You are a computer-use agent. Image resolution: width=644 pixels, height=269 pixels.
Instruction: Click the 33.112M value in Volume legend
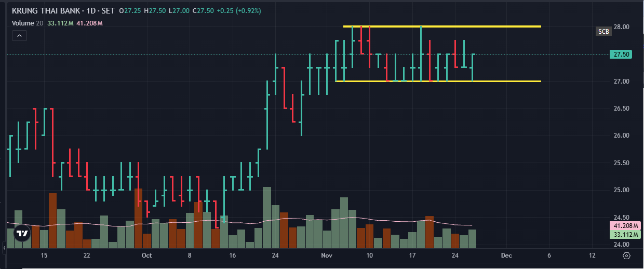60,23
